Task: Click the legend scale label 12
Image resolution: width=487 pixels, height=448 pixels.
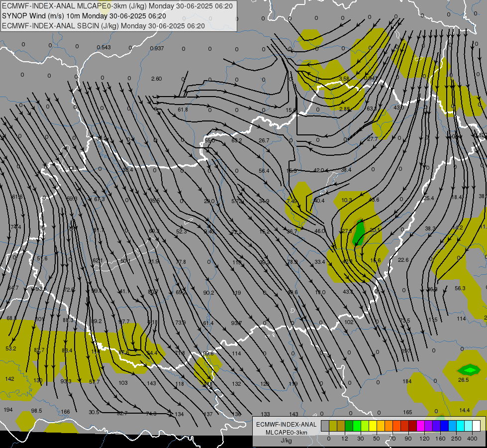Action: 345,439
